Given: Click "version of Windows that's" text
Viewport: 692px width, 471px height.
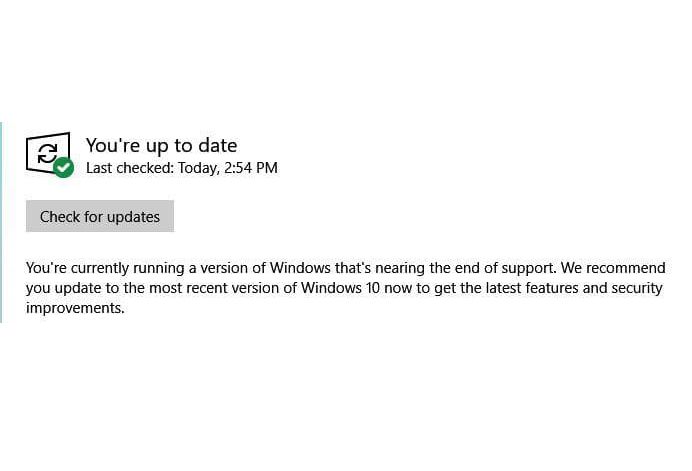Looking at the screenshot, I should click(x=286, y=268).
